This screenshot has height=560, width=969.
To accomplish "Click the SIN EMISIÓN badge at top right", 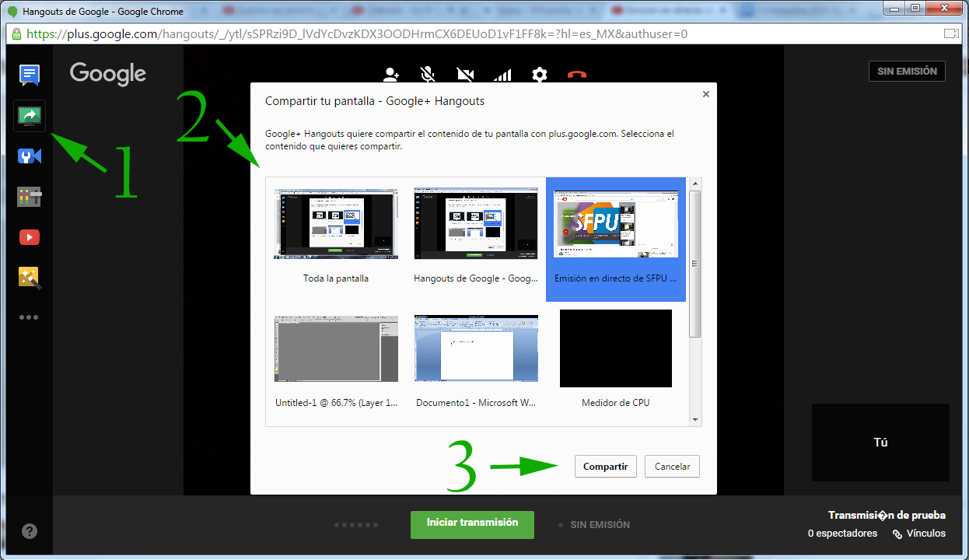I will [907, 71].
